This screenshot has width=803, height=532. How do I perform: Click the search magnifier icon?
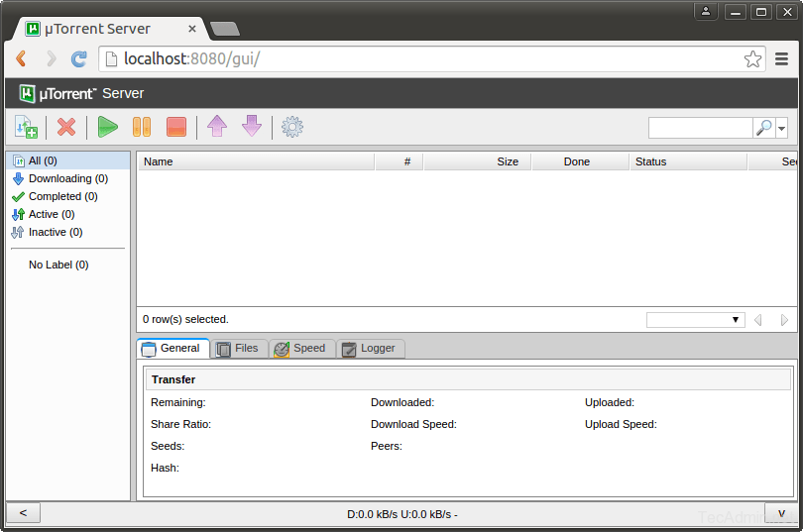tap(763, 128)
